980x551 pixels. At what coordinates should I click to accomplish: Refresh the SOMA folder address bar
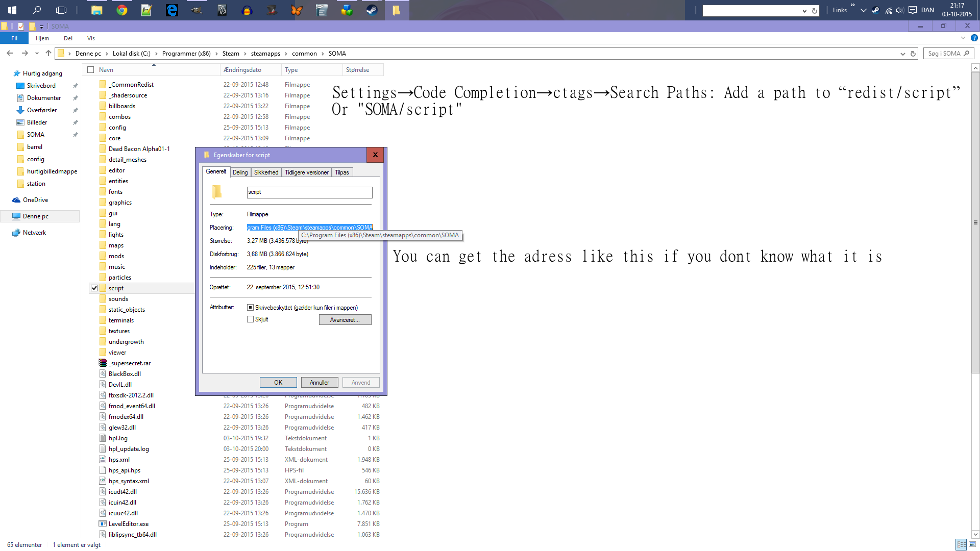[913, 54]
